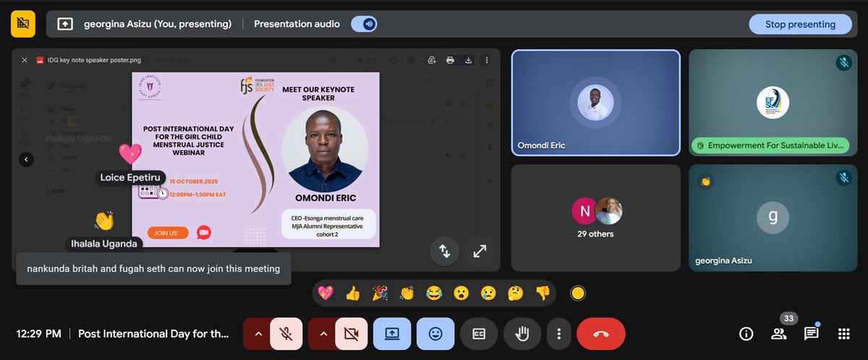The image size is (868, 360).
Task: Turn on the camera
Action: pyautogui.click(x=352, y=334)
